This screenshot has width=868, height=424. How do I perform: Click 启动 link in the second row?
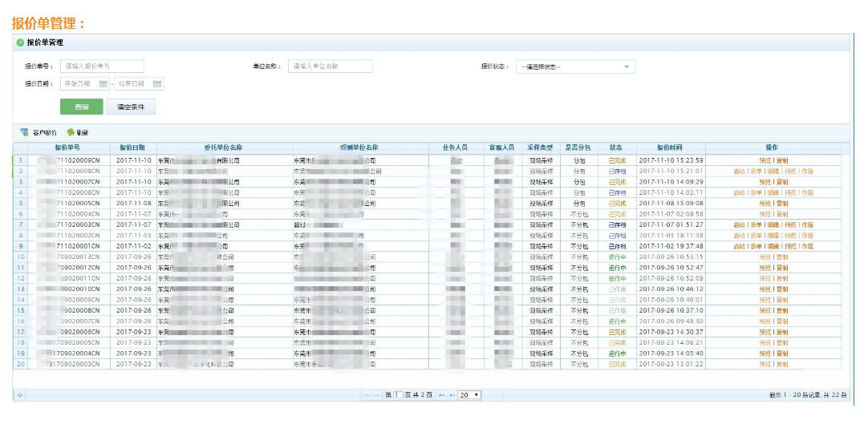(739, 172)
